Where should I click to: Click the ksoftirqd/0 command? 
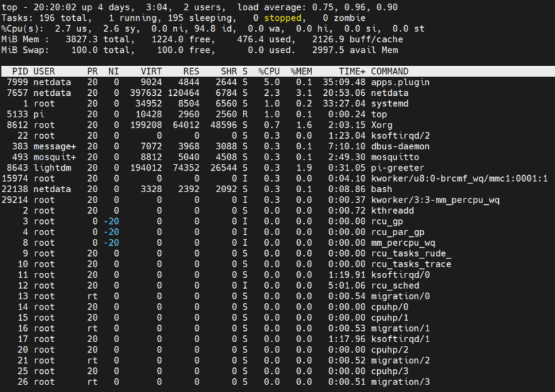click(400, 275)
